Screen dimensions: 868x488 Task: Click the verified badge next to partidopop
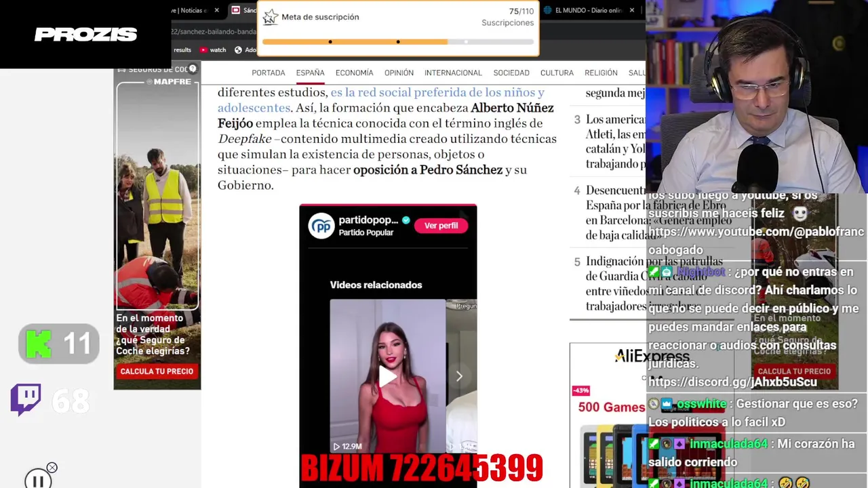tap(406, 220)
